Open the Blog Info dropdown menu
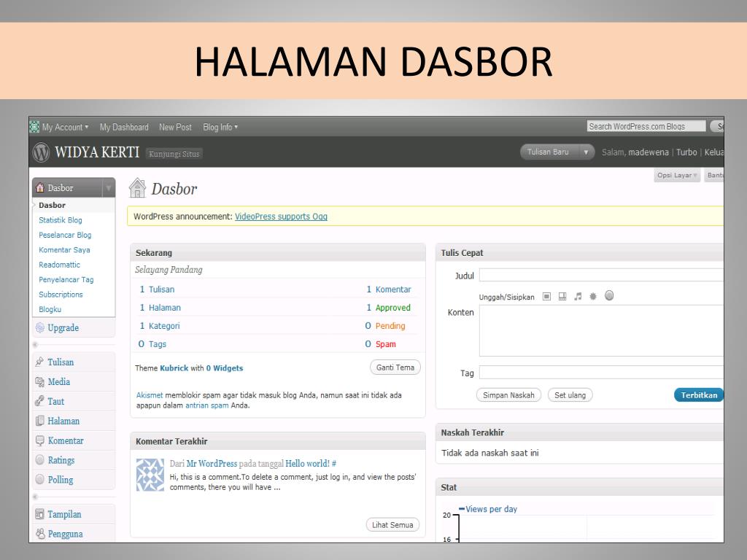Screen dimensions: 747x560 tap(220, 127)
